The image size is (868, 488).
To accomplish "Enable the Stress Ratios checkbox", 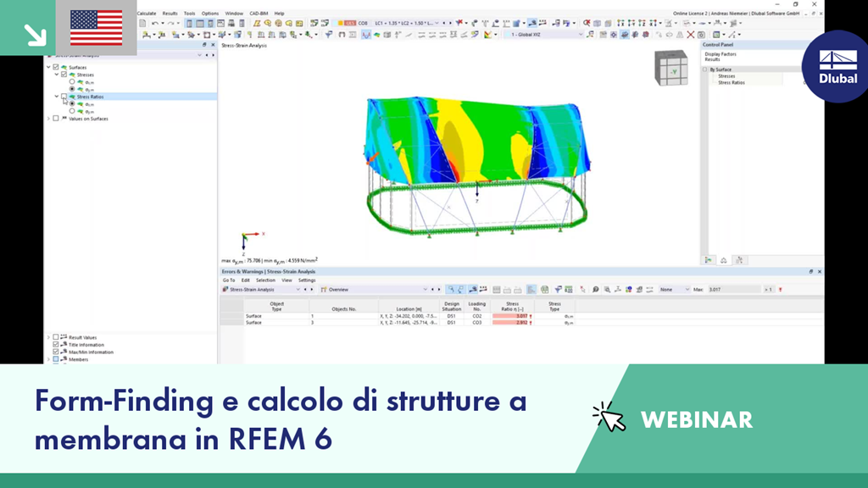I will click(x=63, y=97).
